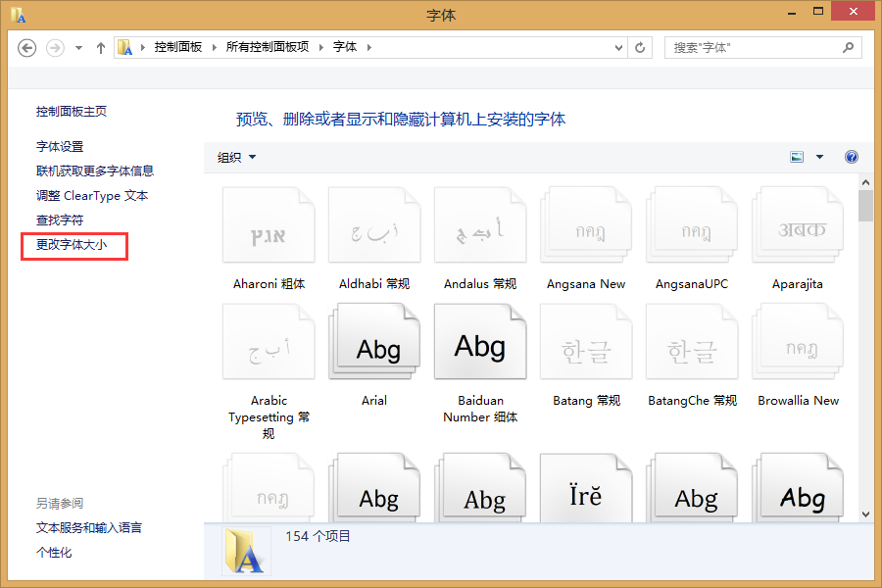Close the 字体 window

coord(853,11)
